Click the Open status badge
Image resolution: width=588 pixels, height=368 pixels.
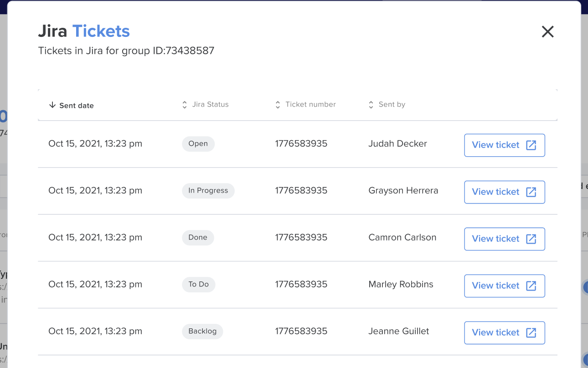198,143
